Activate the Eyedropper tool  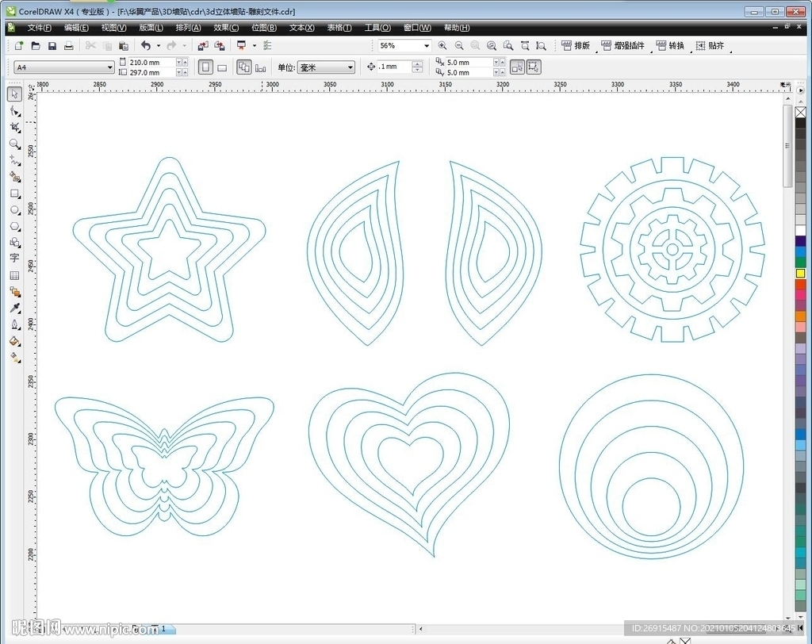(x=14, y=308)
